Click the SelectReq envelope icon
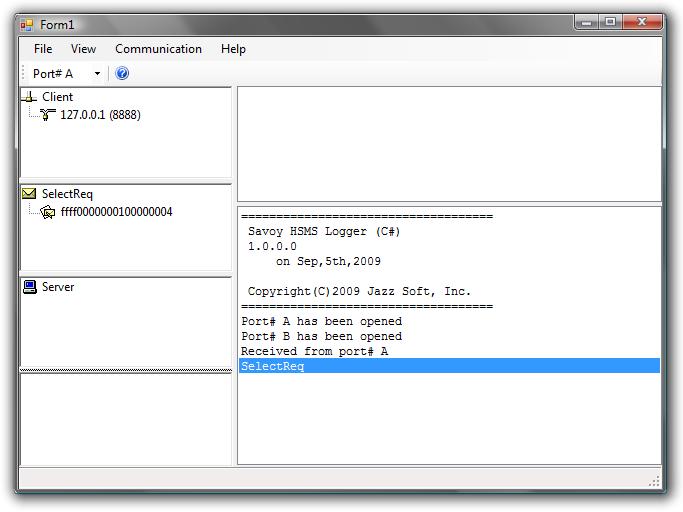 tap(30, 194)
